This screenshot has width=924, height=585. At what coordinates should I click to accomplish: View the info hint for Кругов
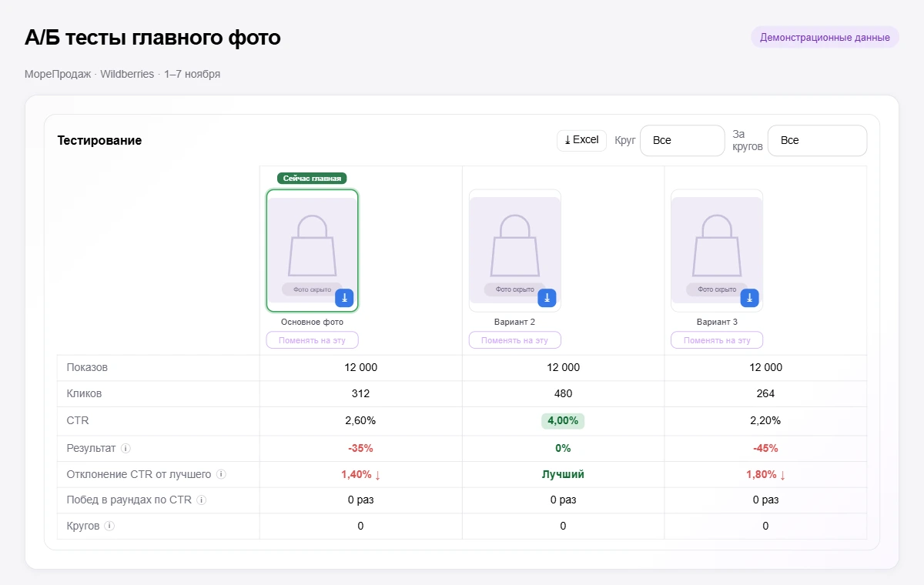tap(109, 526)
